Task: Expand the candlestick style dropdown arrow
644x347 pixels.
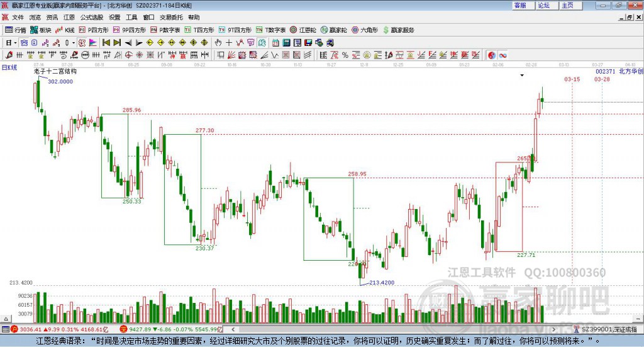Action: tap(74, 43)
